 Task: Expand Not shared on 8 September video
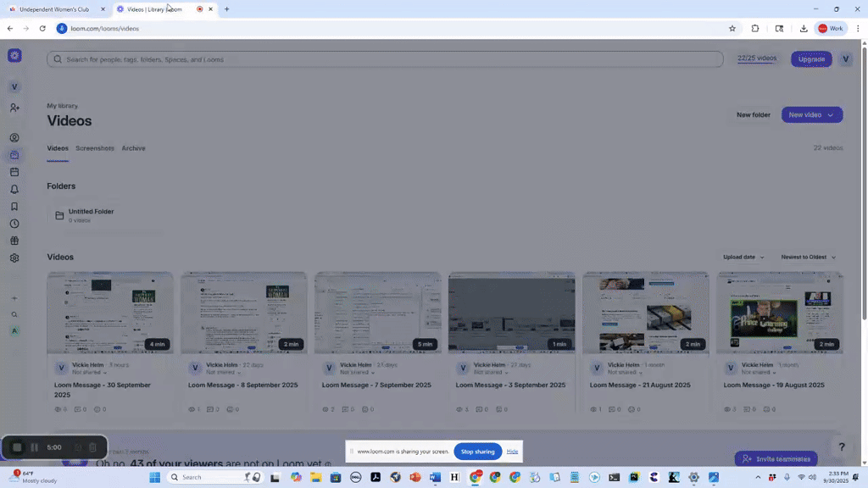[223, 373]
